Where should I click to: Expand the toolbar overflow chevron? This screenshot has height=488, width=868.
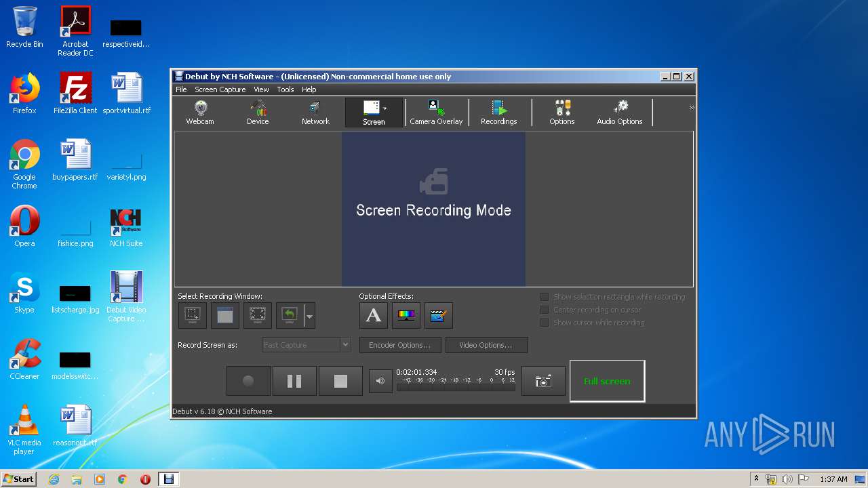tap(692, 108)
